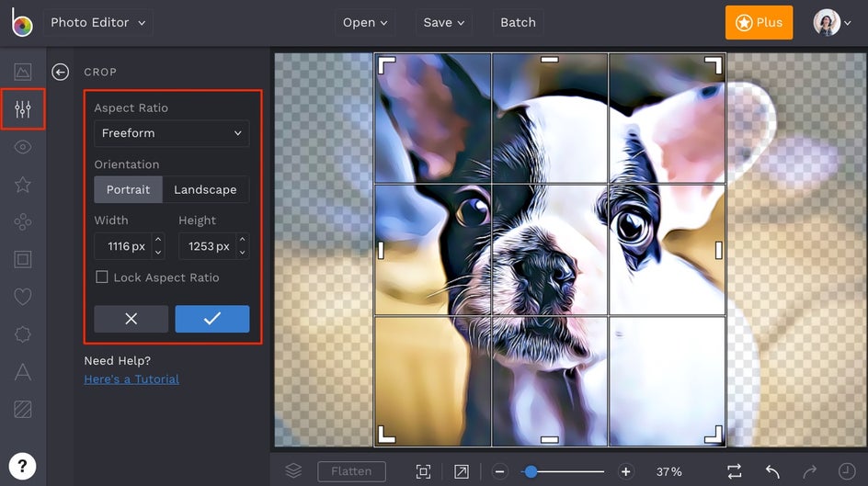Open the Image Manager sidebar icon
Screen dimensions: 868x486
(23, 72)
